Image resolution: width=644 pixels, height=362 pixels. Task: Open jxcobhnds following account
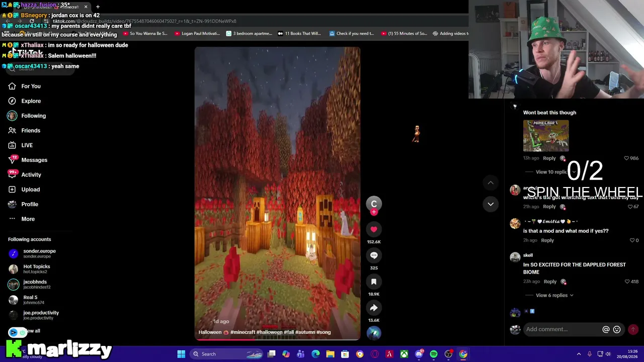[x=29, y=285]
